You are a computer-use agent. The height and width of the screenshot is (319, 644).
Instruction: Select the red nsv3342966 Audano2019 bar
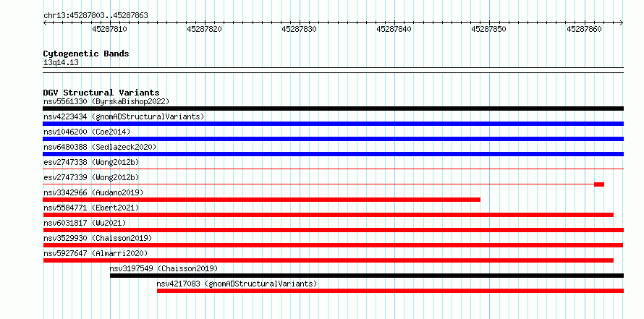click(262, 200)
